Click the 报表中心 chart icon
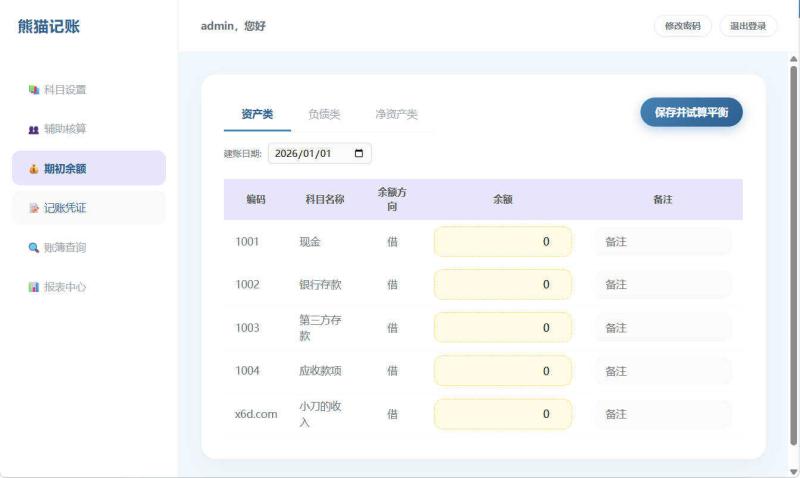This screenshot has width=800, height=478. (34, 287)
